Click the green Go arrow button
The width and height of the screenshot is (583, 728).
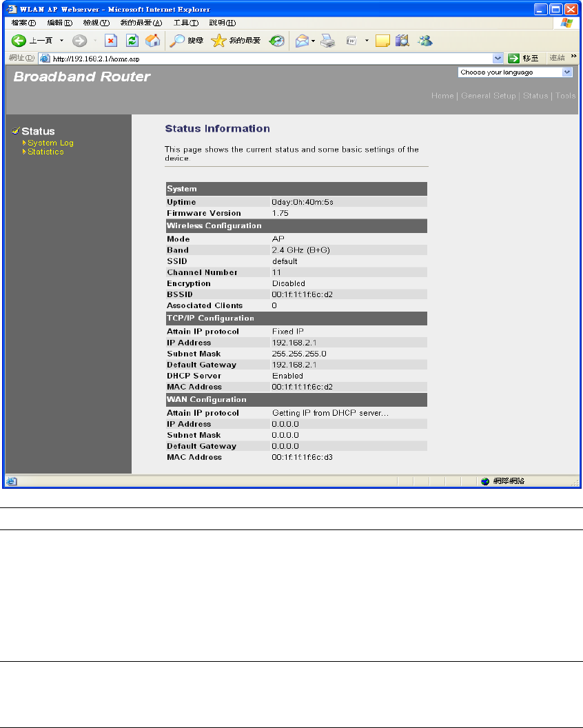pyautogui.click(x=513, y=58)
